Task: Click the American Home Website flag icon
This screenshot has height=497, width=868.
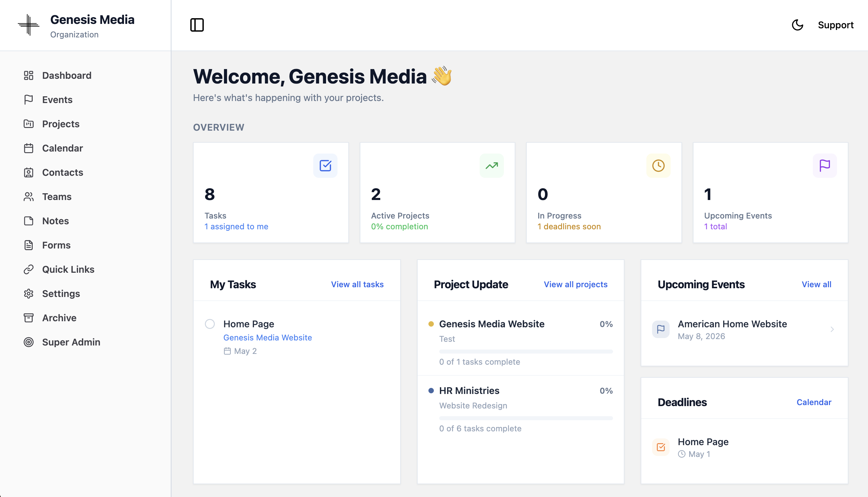Action: tap(661, 329)
